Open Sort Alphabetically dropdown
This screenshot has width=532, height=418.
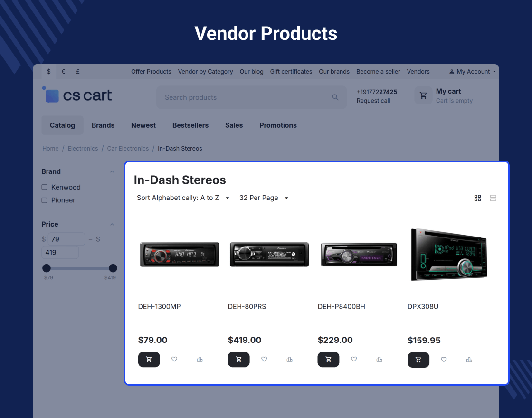pyautogui.click(x=183, y=198)
